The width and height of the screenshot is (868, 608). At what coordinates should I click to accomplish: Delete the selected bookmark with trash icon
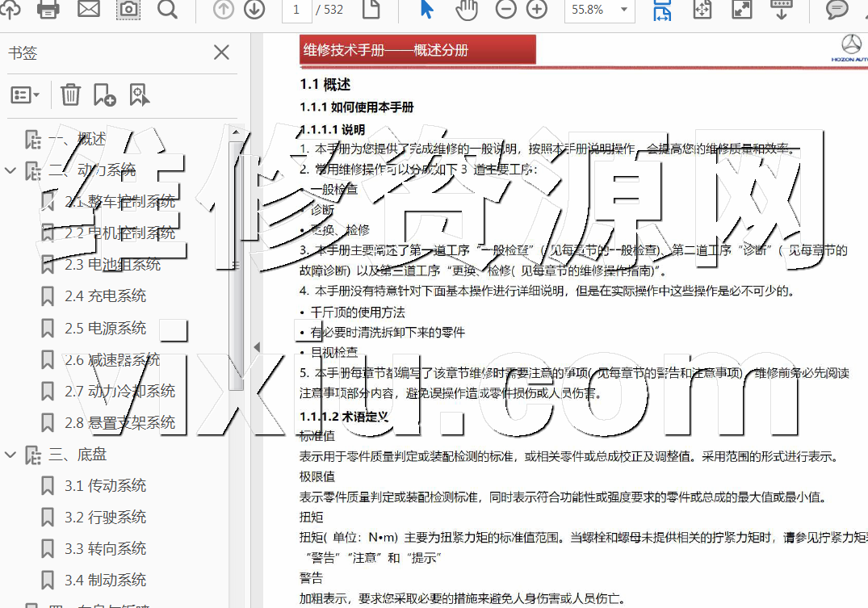pos(71,94)
